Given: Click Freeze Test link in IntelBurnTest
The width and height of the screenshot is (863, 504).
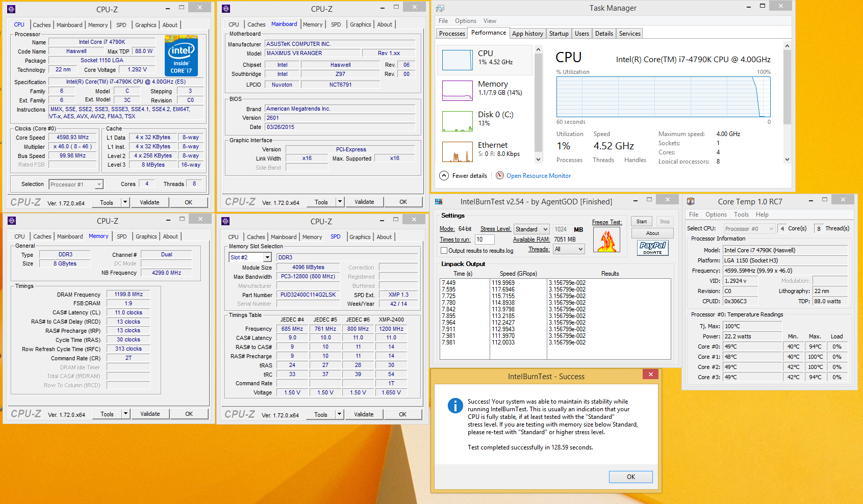Looking at the screenshot, I should (607, 222).
